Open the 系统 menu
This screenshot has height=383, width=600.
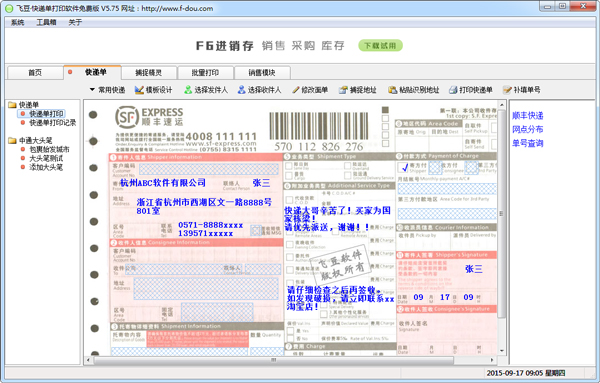18,22
